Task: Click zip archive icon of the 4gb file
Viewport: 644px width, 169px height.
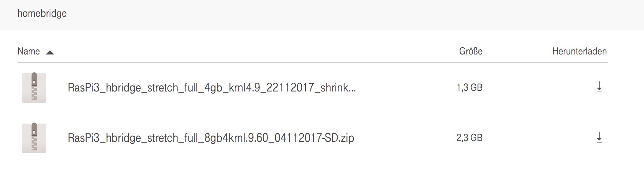Action: tap(34, 88)
